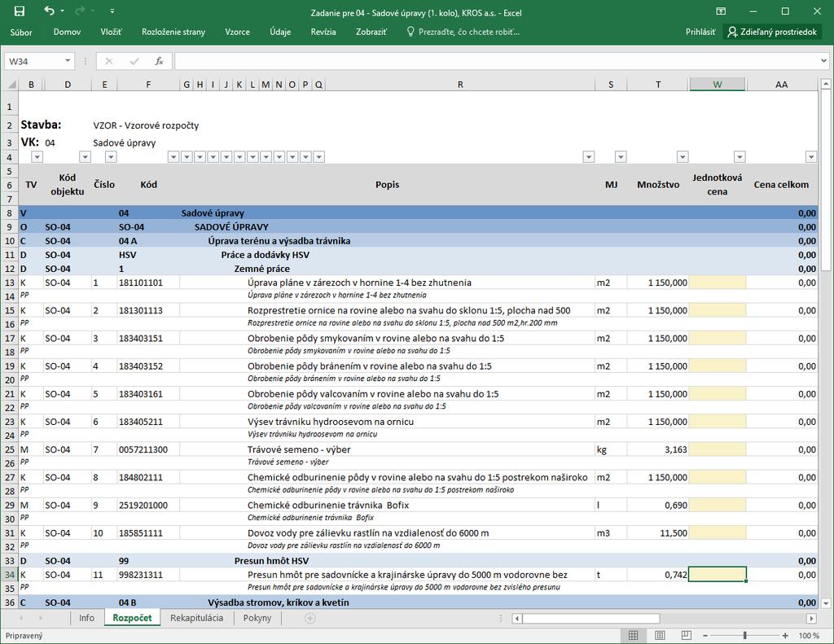Select the column R header

[460, 85]
